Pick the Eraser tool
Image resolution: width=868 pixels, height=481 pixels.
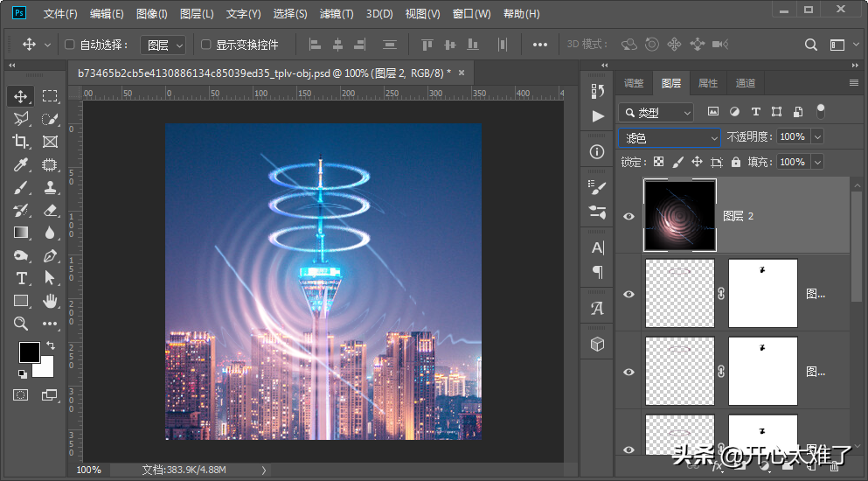point(50,210)
